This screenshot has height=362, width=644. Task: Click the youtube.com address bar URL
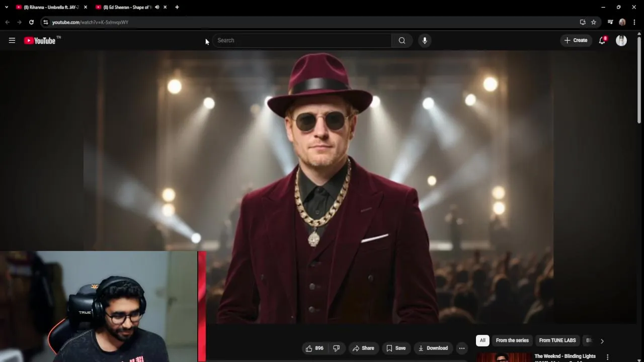(x=90, y=22)
